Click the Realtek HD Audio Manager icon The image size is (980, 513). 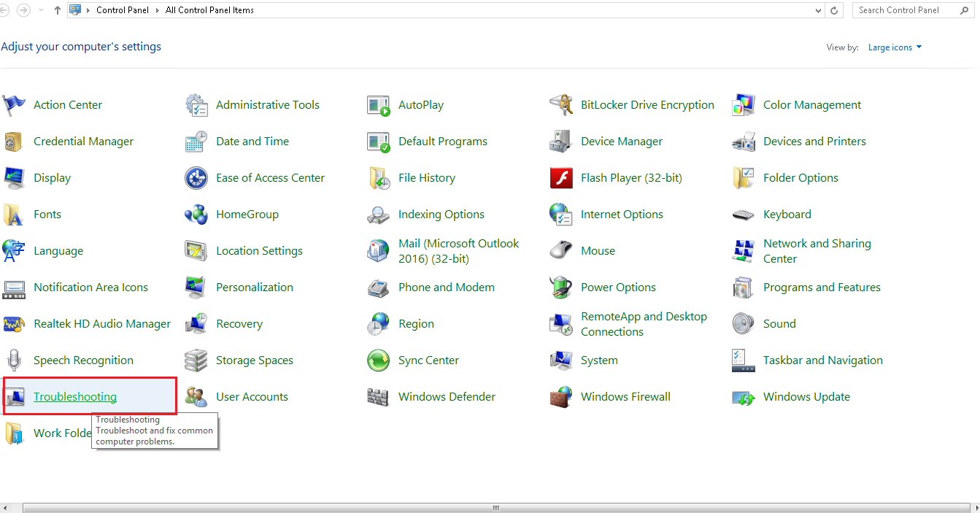(x=14, y=324)
